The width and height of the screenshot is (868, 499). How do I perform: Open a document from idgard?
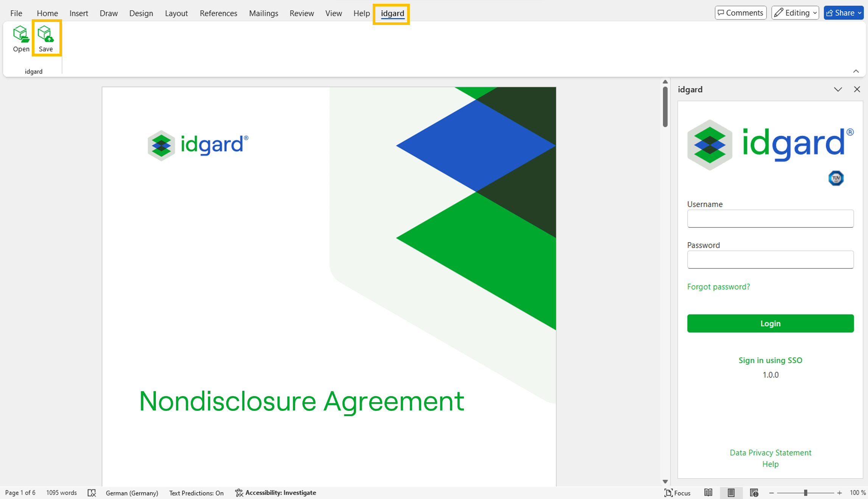tap(21, 38)
